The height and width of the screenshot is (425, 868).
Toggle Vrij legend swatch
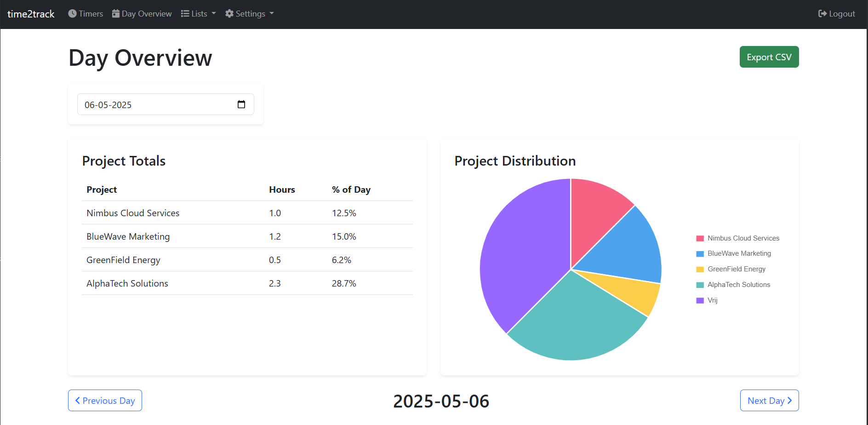tap(700, 300)
